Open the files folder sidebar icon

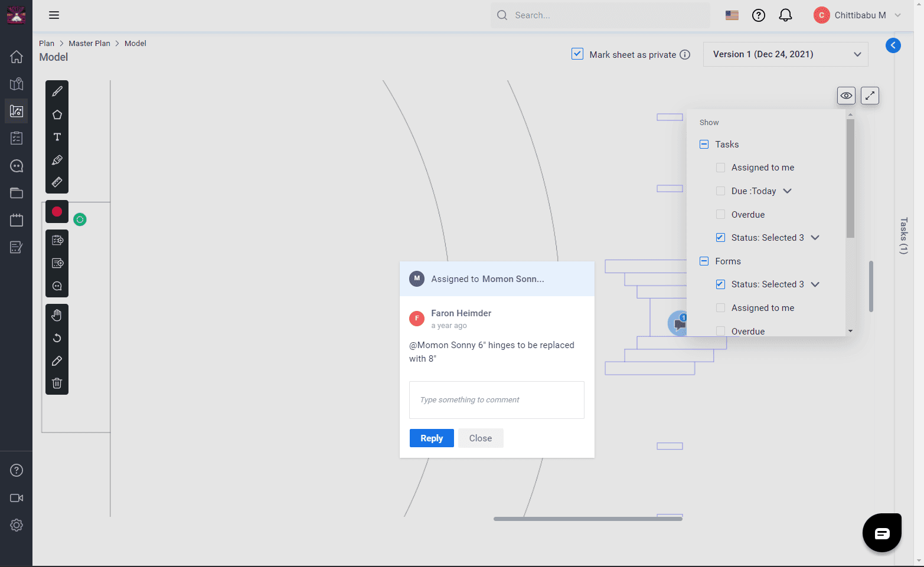pyautogui.click(x=17, y=193)
